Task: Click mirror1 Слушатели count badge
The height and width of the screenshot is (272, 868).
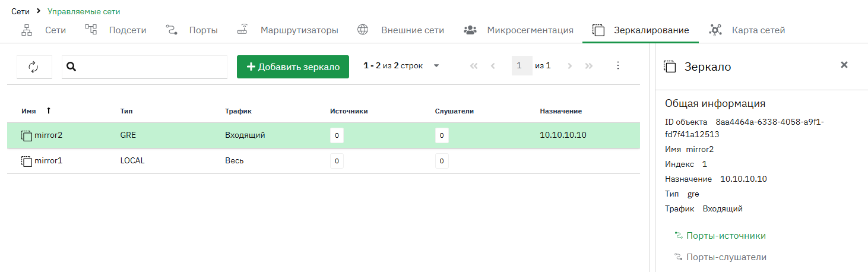Action: [x=441, y=161]
